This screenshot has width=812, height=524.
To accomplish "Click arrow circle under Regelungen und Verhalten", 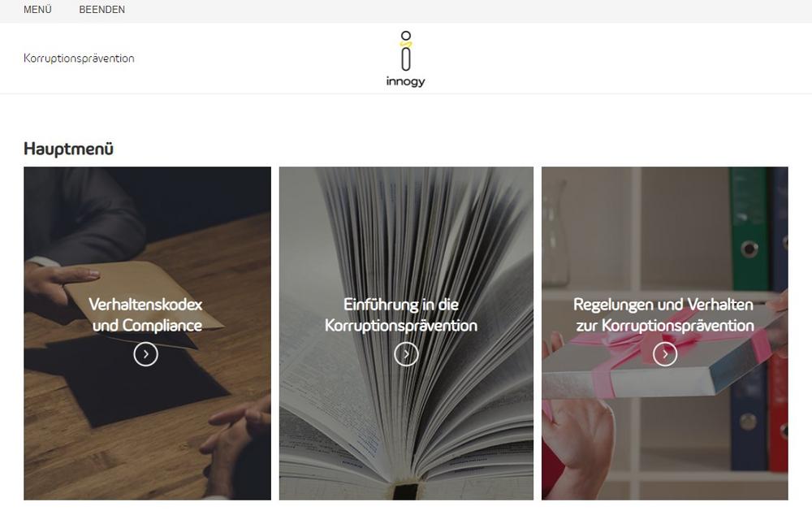I will [665, 354].
